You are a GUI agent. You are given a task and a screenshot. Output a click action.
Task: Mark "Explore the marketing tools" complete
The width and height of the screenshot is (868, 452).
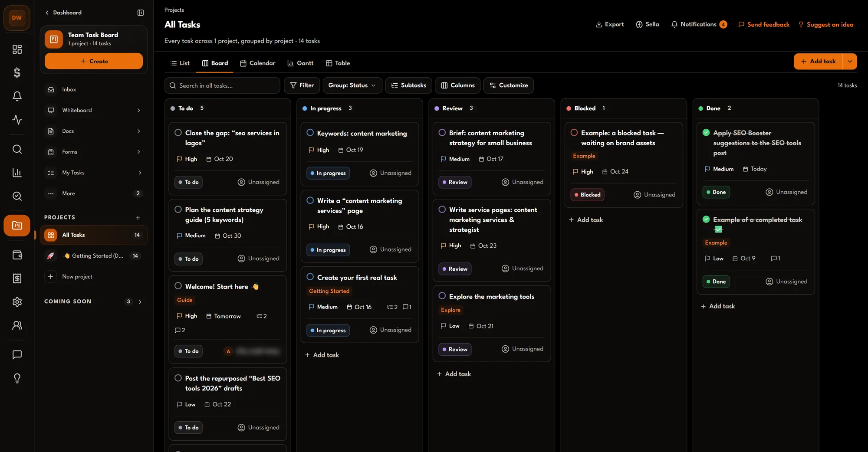[x=442, y=296]
